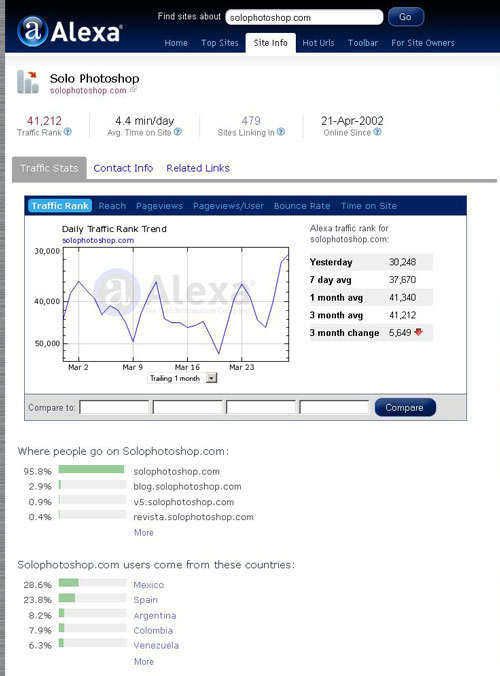The width and height of the screenshot is (500, 676).
Task: Click the Alexa logo
Action: [x=69, y=31]
